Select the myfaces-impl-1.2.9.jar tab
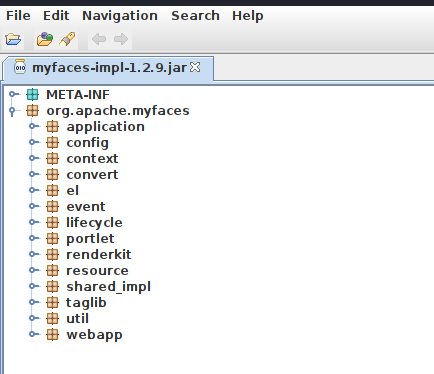The width and height of the screenshot is (434, 374). click(x=108, y=68)
